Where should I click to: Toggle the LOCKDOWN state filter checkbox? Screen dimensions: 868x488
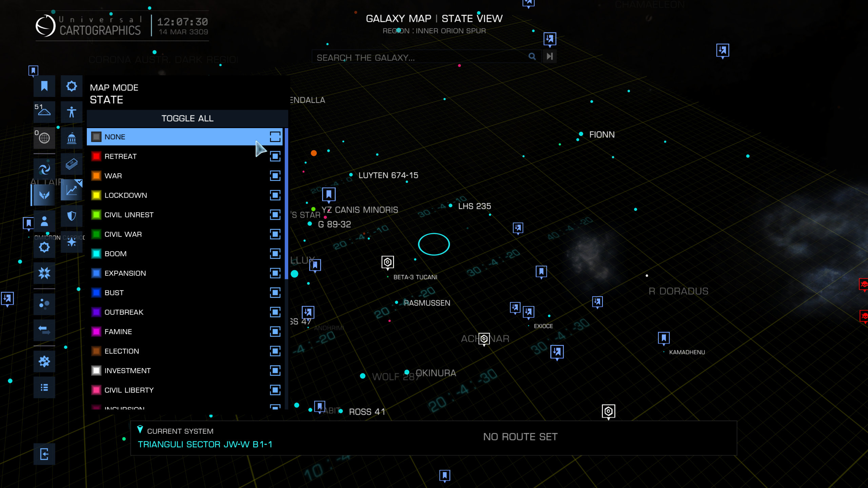[x=275, y=195]
